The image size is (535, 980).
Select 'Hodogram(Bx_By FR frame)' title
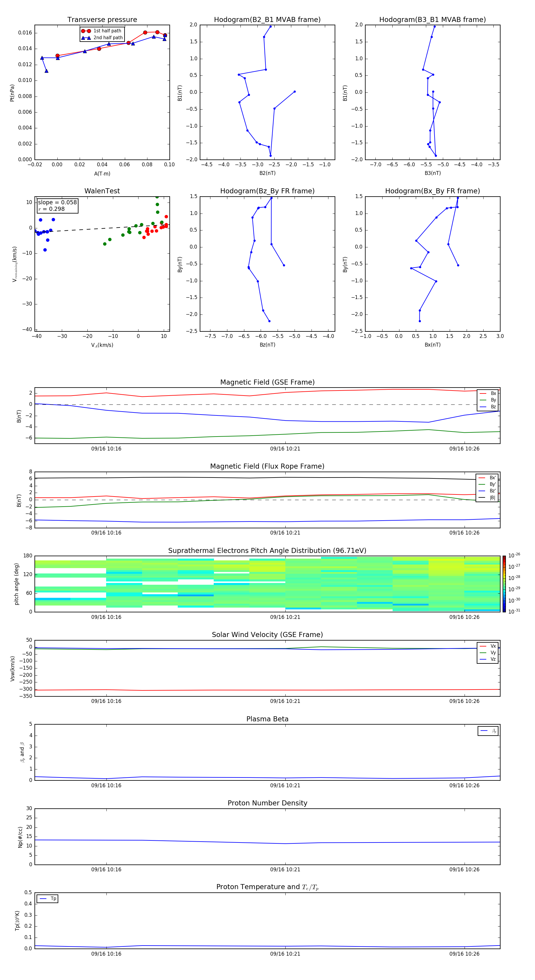pyautogui.click(x=432, y=191)
